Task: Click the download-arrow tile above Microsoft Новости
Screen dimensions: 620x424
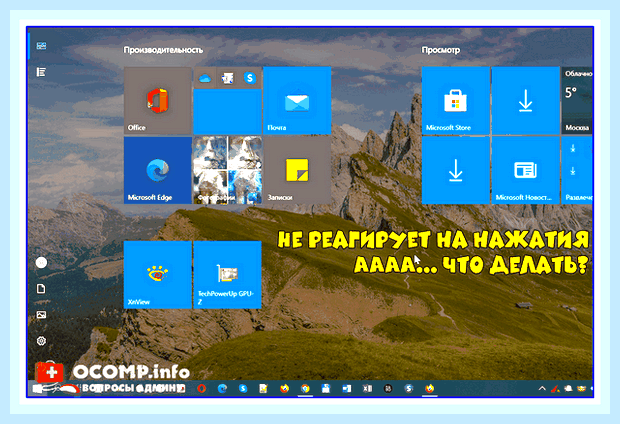Action: [525, 101]
